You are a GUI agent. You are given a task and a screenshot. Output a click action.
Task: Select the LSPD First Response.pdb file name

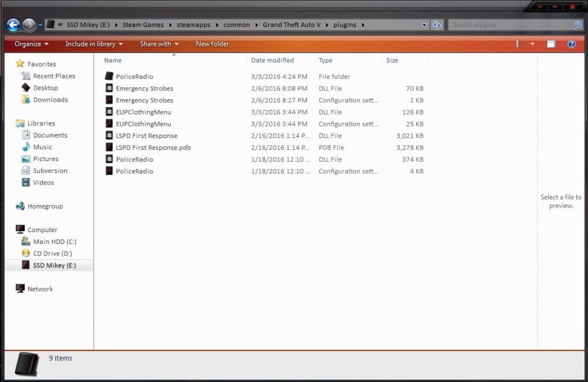coord(153,148)
